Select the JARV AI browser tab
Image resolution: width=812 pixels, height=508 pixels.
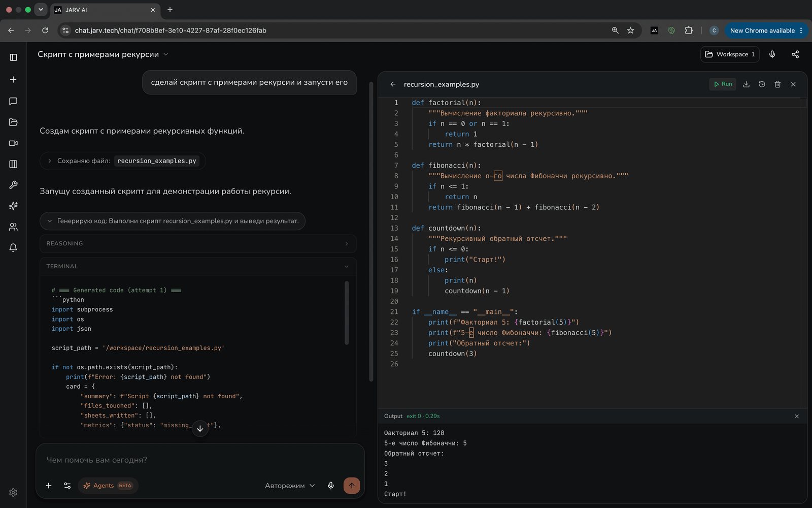pos(105,10)
